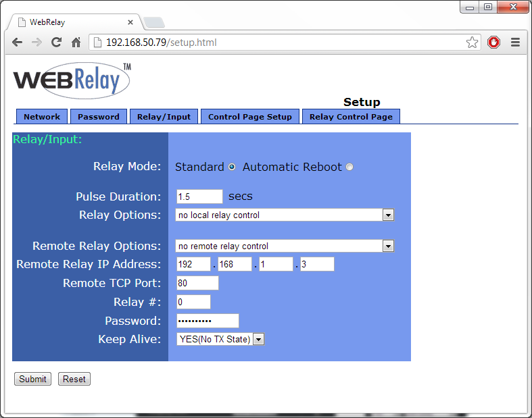Click the Pulse Duration field
Viewport: 532px width, 418px height.
199,197
